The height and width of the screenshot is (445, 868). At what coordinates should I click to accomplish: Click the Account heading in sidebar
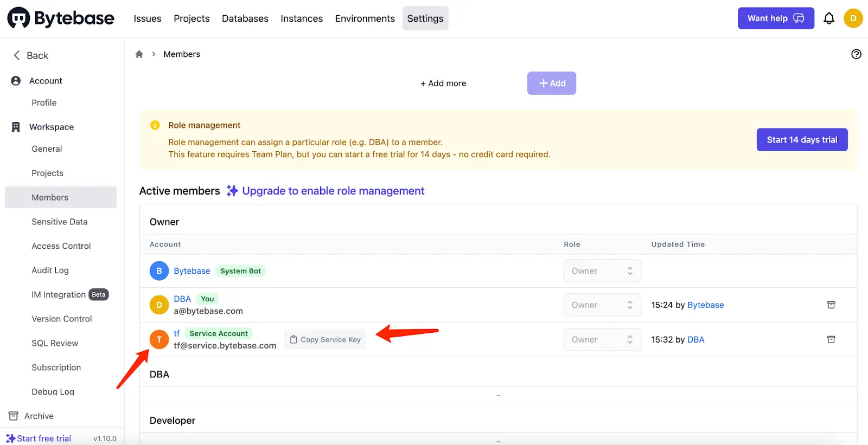[x=46, y=81]
